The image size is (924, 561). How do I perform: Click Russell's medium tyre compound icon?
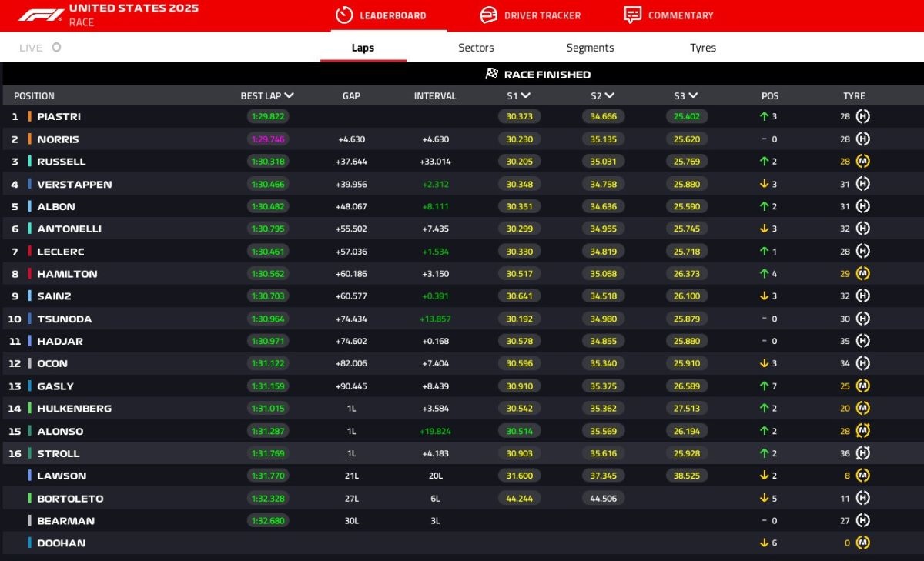[863, 162]
